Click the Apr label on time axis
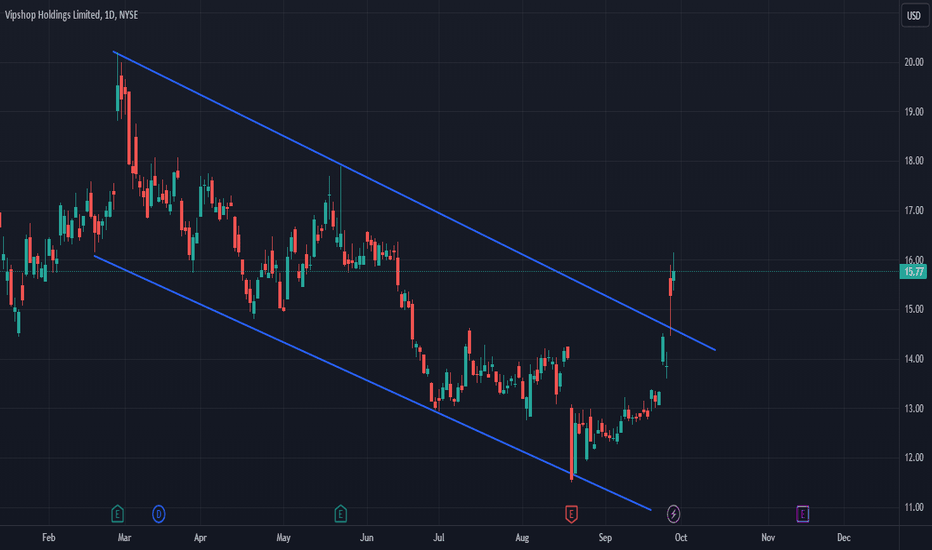 click(200, 538)
